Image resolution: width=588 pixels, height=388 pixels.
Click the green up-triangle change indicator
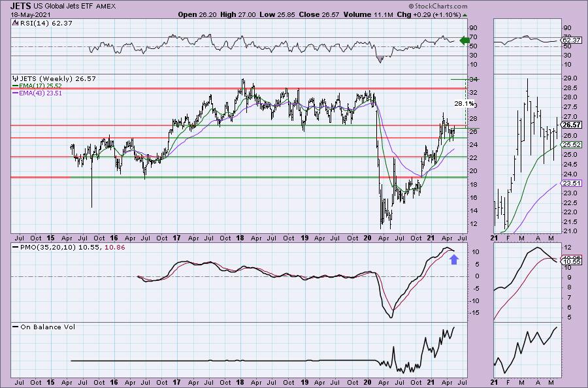[x=465, y=15]
